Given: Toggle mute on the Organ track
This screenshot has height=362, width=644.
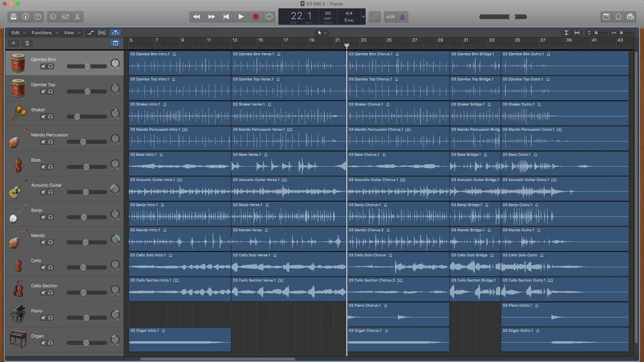Looking at the screenshot, I should [43, 343].
